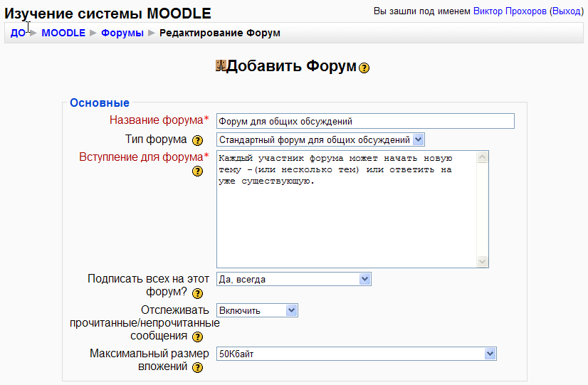Click the Основные section heading
The image size is (588, 385).
coord(100,102)
